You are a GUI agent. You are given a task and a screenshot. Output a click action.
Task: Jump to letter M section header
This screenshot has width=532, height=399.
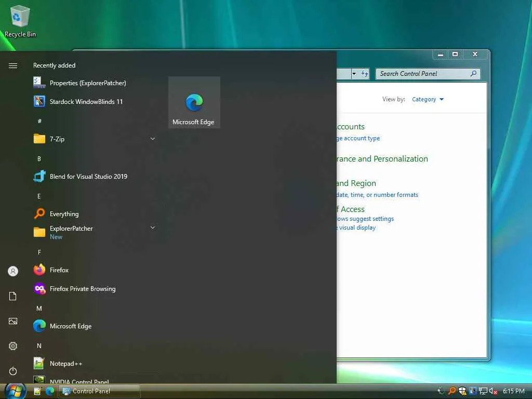click(39, 309)
